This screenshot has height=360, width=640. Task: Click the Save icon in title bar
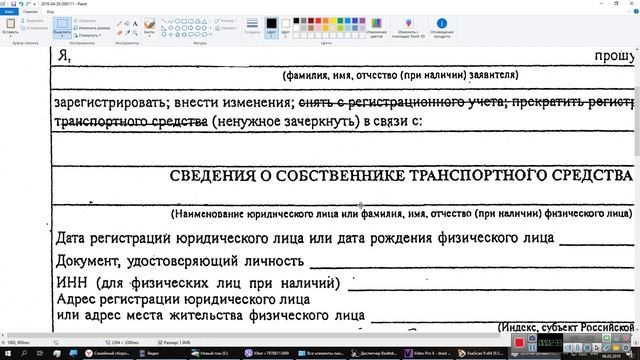point(13,4)
